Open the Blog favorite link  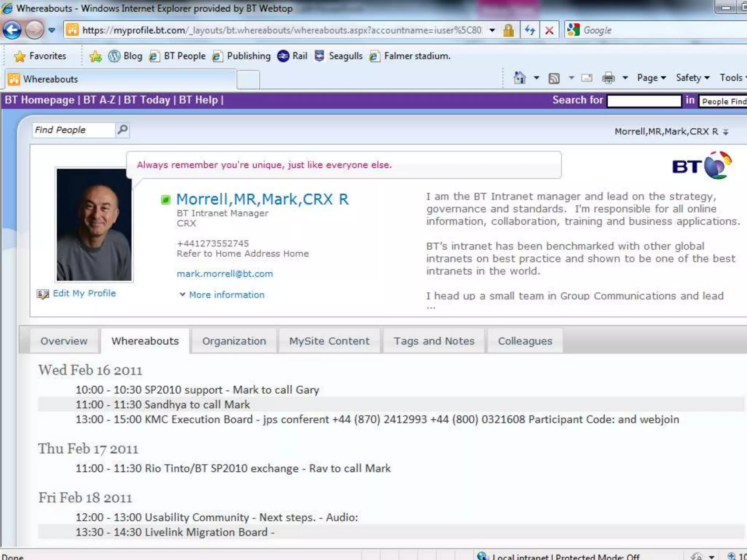(125, 56)
